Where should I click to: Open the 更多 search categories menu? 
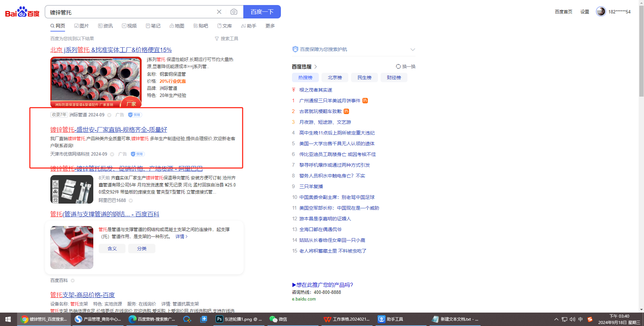(270, 26)
